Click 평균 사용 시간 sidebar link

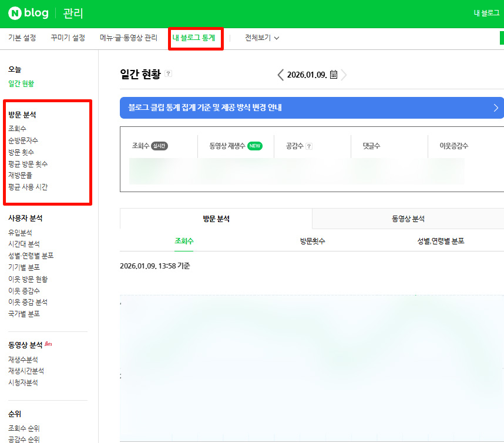[28, 187]
